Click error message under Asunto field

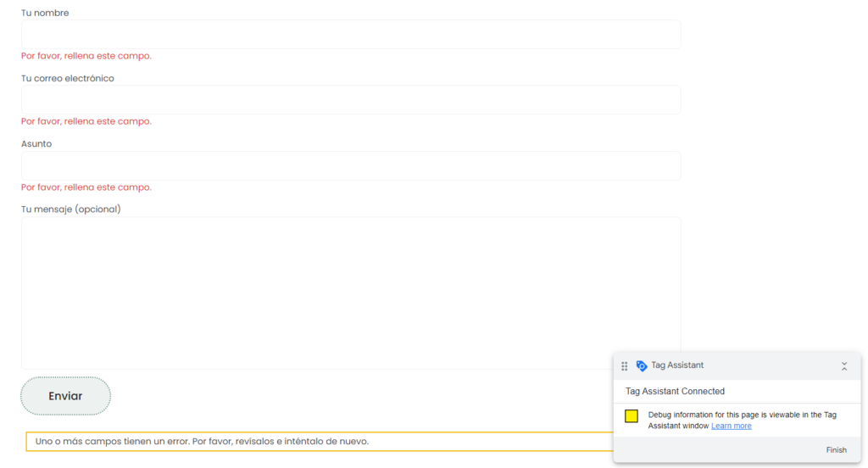pos(86,187)
